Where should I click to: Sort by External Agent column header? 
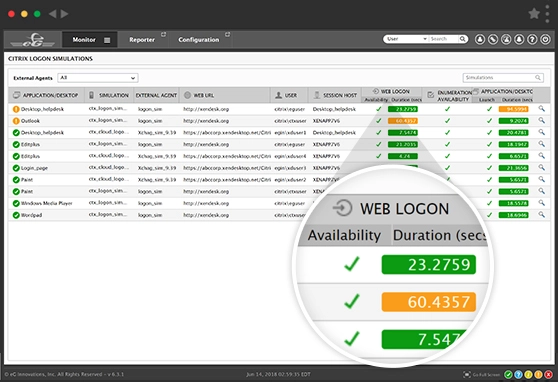pyautogui.click(x=156, y=95)
